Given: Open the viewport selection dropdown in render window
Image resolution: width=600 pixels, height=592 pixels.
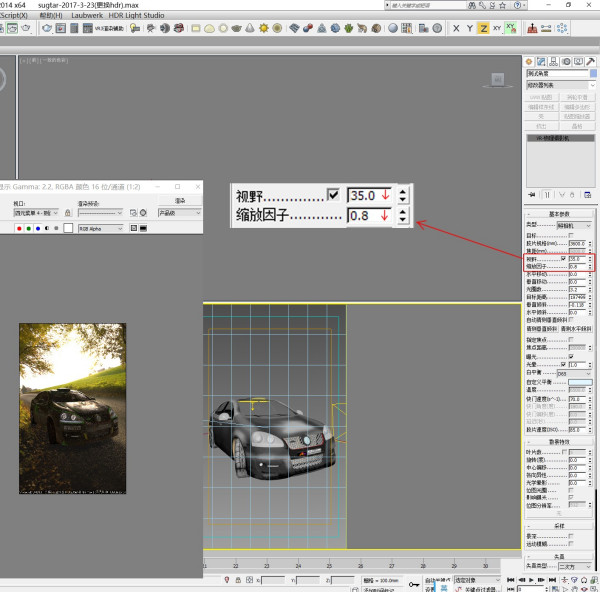Looking at the screenshot, I should pyautogui.click(x=36, y=213).
